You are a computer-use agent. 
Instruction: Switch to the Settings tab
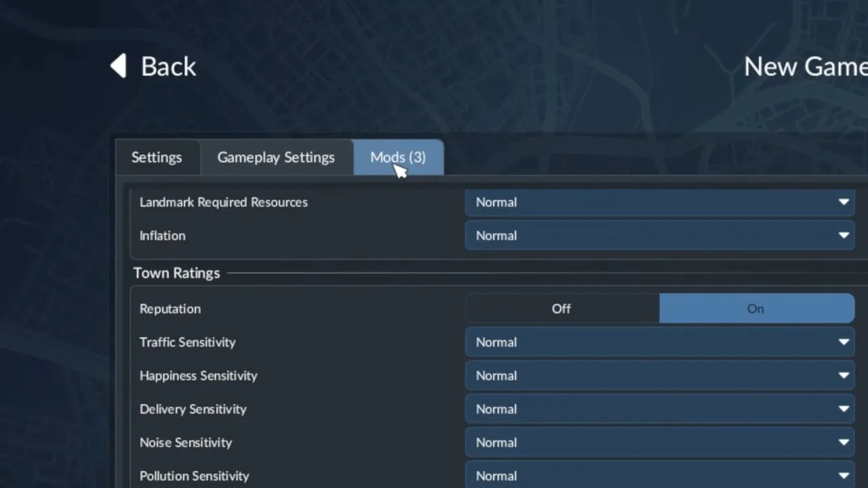[157, 157]
